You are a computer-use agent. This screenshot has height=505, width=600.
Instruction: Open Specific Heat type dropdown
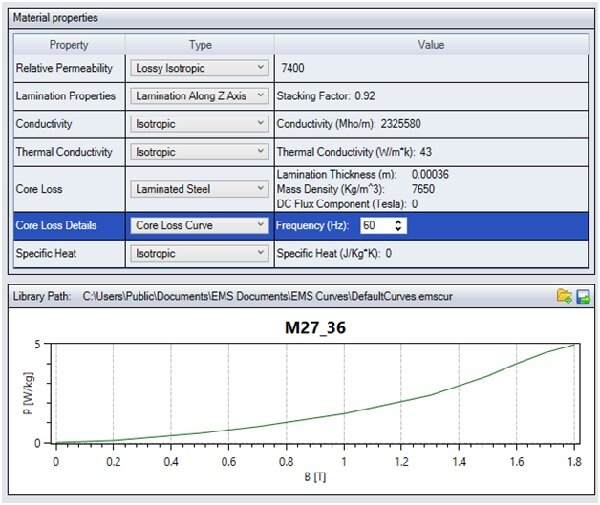199,253
